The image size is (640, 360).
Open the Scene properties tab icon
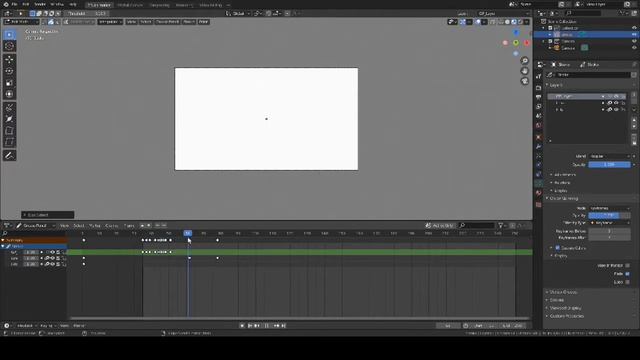pos(538,116)
